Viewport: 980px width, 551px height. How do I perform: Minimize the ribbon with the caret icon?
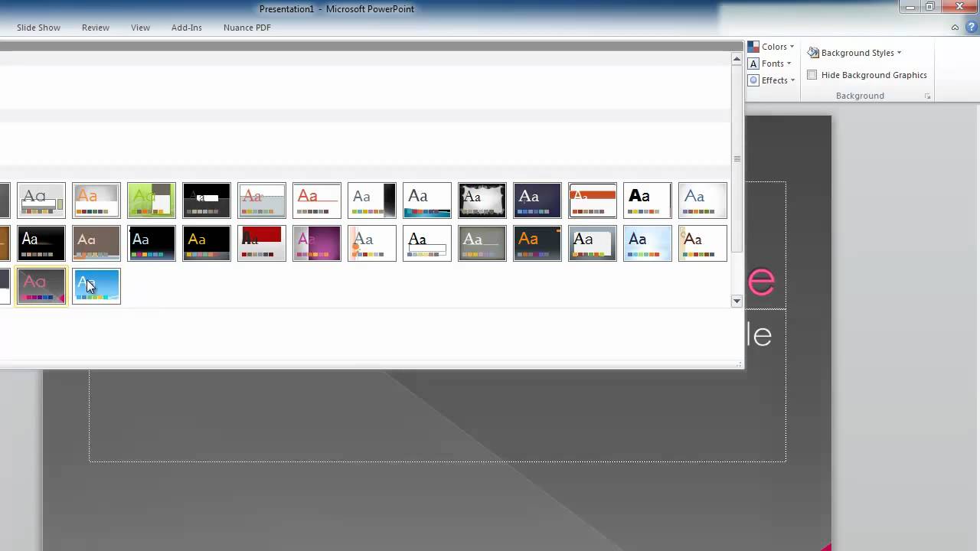(955, 28)
